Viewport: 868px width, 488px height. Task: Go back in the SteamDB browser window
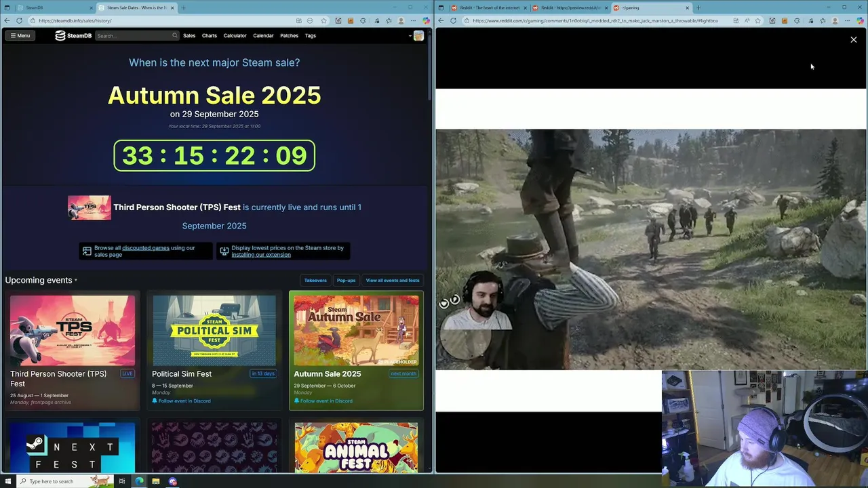(7, 20)
